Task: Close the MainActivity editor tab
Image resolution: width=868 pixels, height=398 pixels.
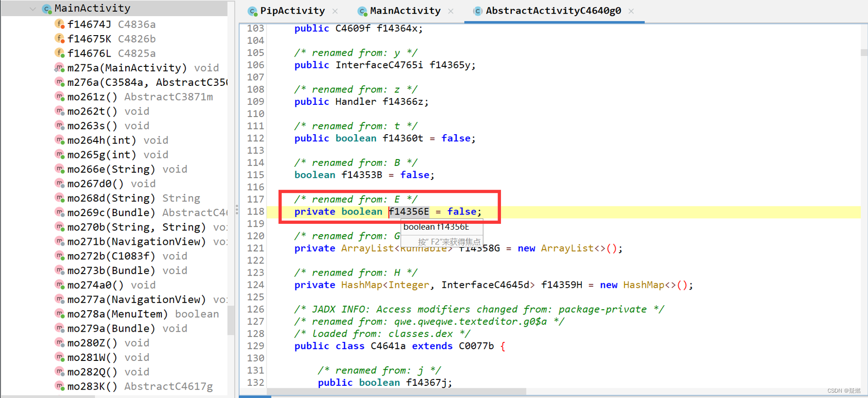Action: click(x=451, y=11)
